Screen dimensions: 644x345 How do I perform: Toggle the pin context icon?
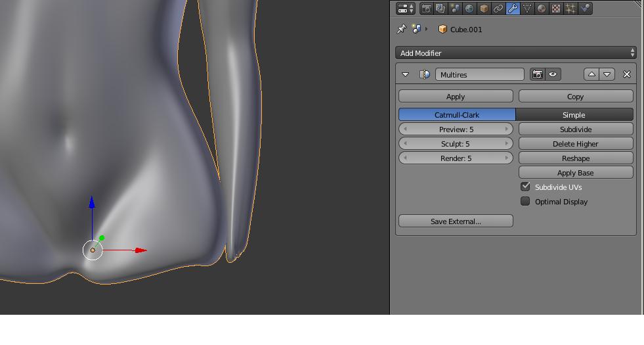pyautogui.click(x=401, y=29)
